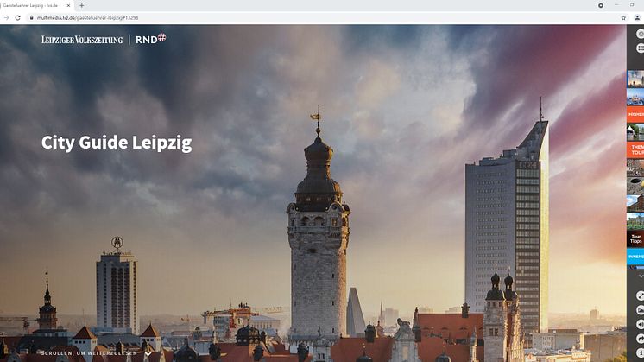Open the orange Thementouren chapter tile
The width and height of the screenshot is (644, 362).
[x=635, y=150]
